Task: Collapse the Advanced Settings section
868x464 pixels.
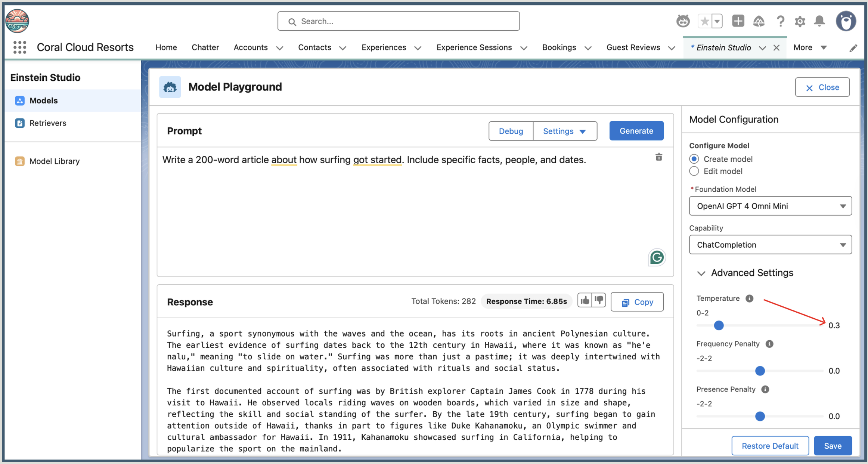Action: click(x=701, y=273)
